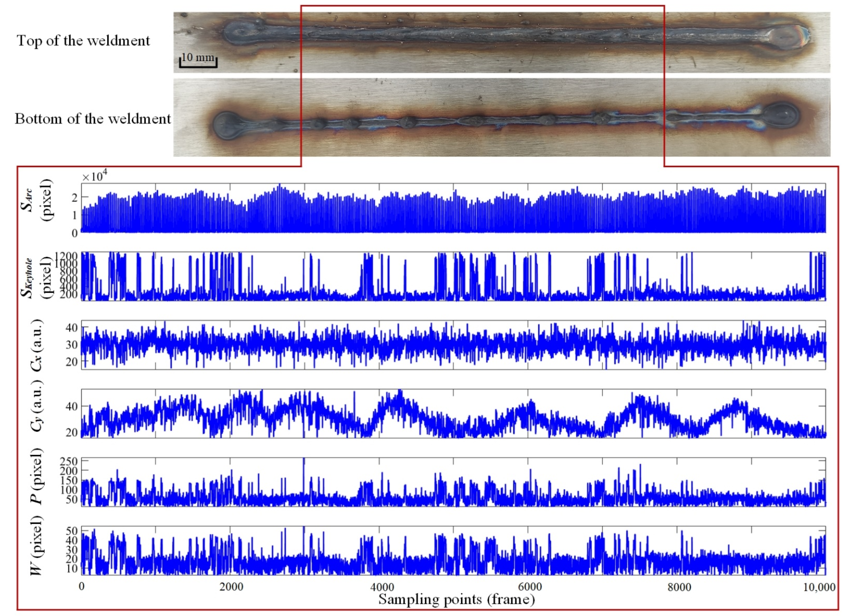Viewport: 843px width, 616px height.
Task: Click the 'Top of the weldment' label
Action: coord(83,41)
